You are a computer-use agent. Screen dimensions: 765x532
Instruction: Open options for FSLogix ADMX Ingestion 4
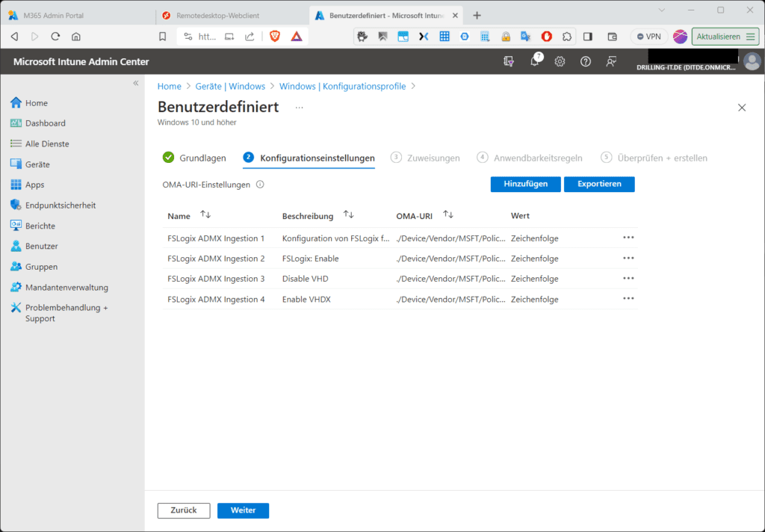click(x=628, y=299)
